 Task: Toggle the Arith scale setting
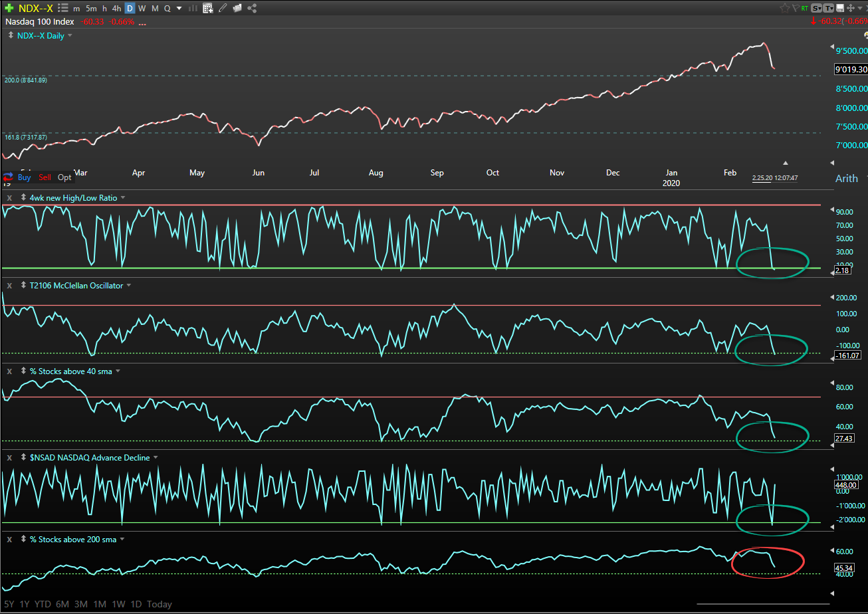[846, 178]
